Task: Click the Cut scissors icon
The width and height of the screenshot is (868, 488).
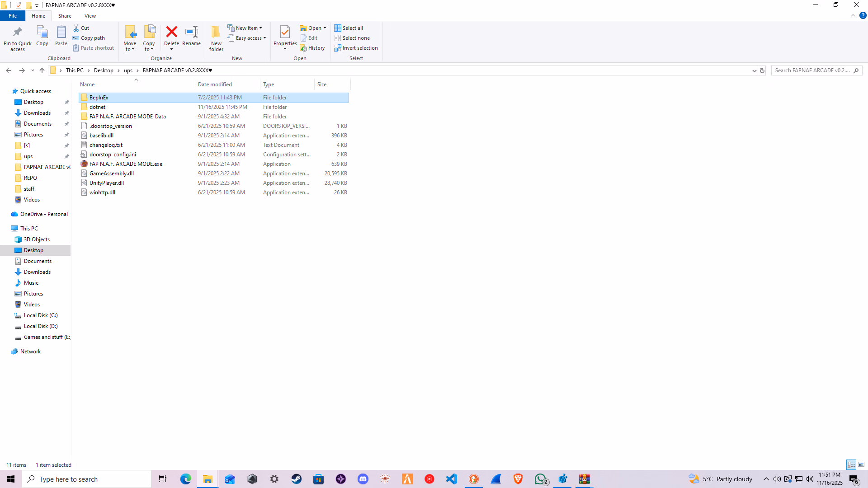Action: pyautogui.click(x=76, y=28)
